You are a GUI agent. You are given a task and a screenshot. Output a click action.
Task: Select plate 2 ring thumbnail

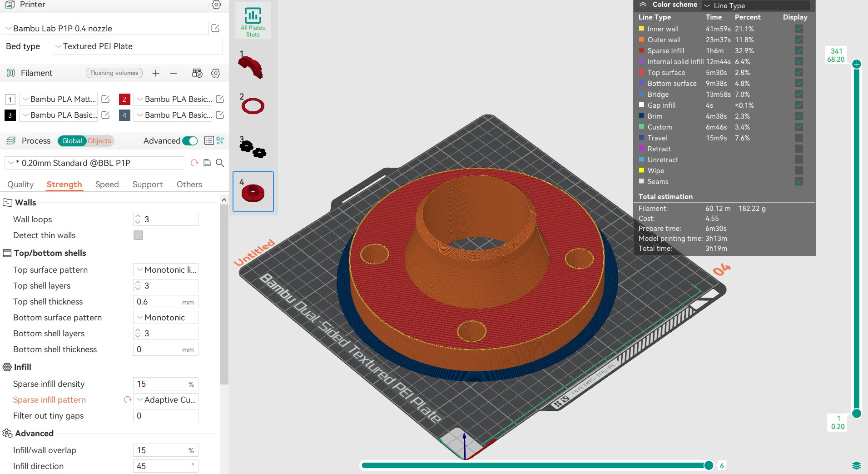pos(253,105)
